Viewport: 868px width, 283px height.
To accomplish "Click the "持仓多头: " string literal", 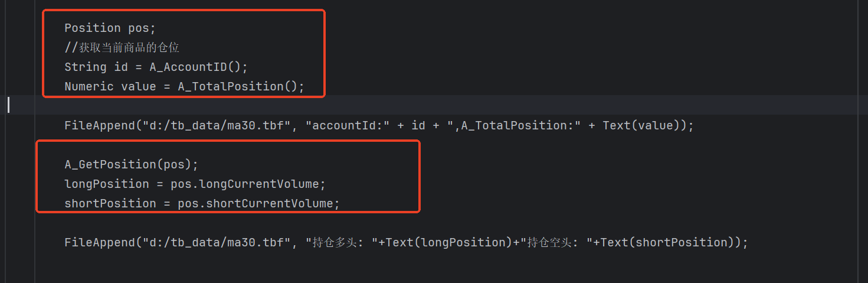I will 346,242.
